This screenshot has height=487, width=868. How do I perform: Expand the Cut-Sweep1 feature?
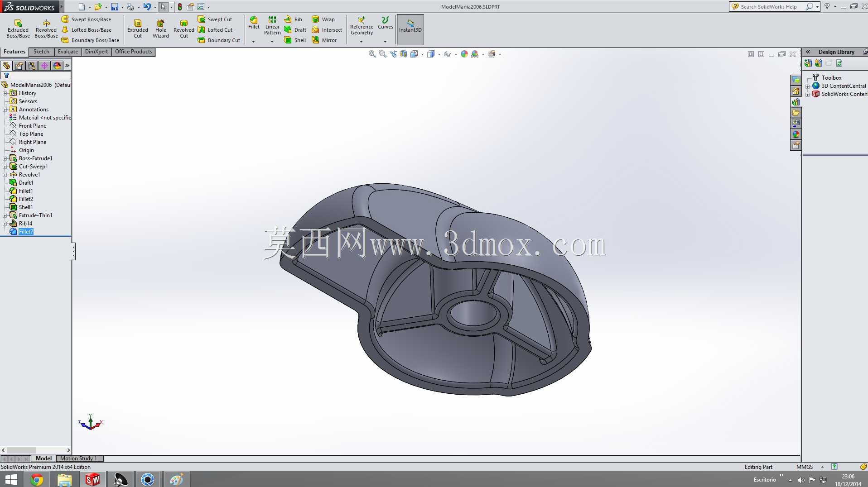click(x=5, y=167)
